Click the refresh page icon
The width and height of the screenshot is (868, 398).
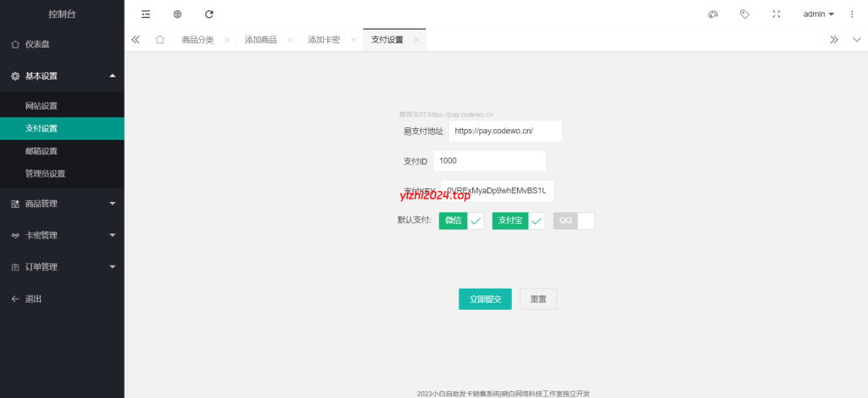(x=209, y=14)
